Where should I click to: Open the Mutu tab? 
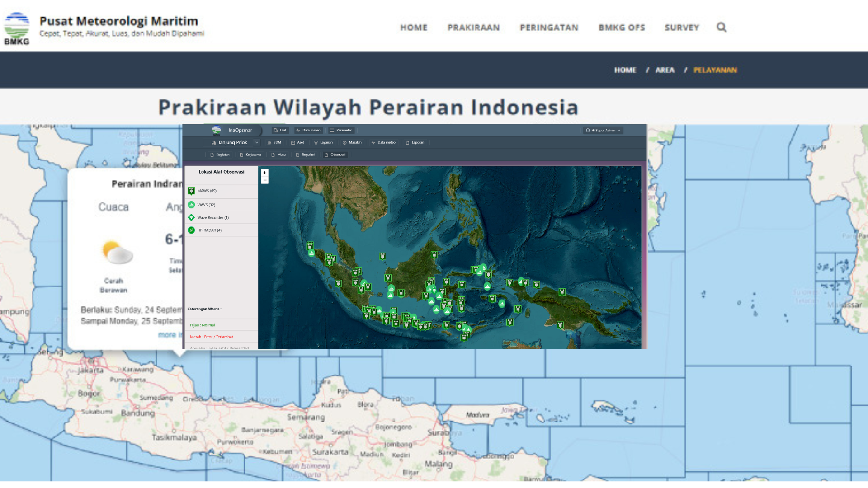(x=278, y=155)
